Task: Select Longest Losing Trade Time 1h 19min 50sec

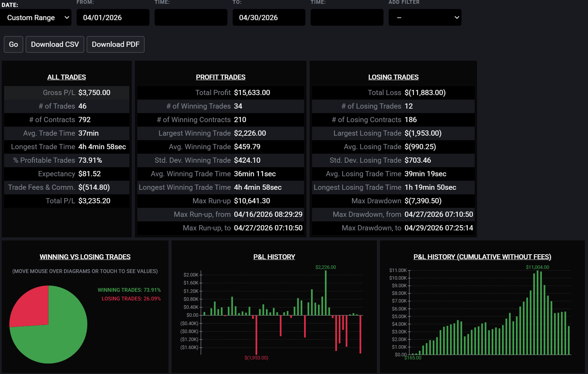Action: (x=430, y=187)
